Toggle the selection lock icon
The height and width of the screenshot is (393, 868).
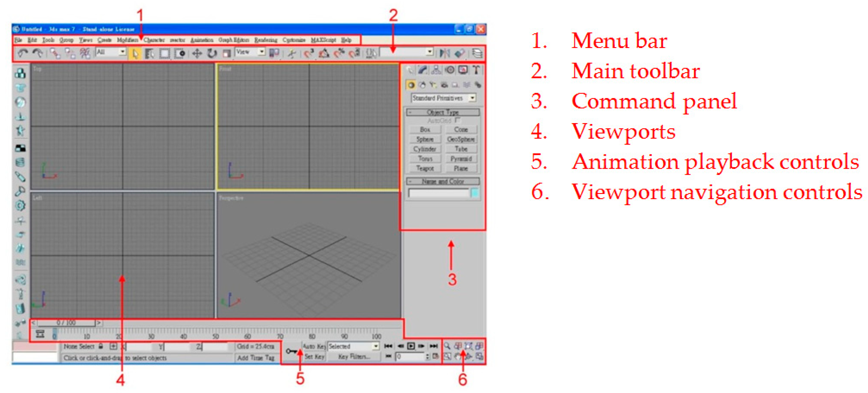(x=101, y=346)
